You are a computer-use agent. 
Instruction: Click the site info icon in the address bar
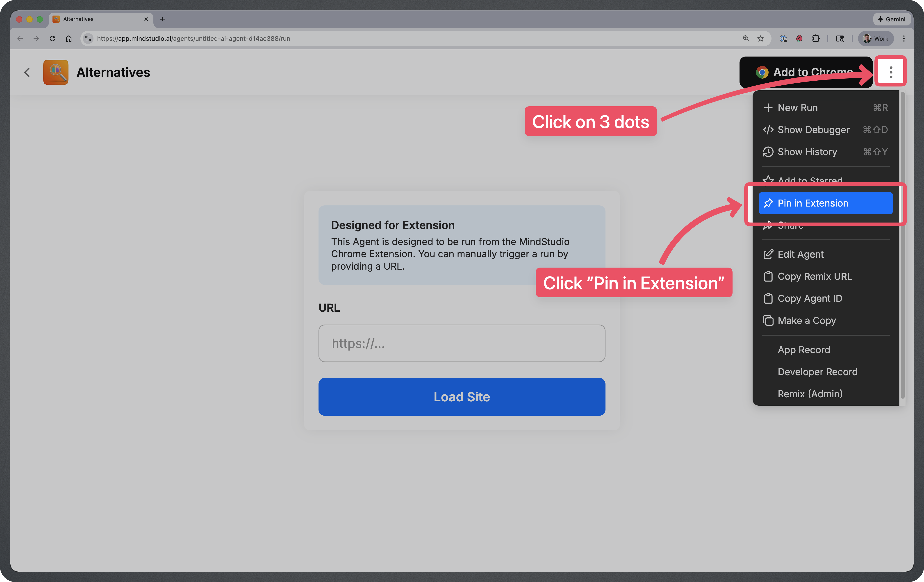[88, 38]
